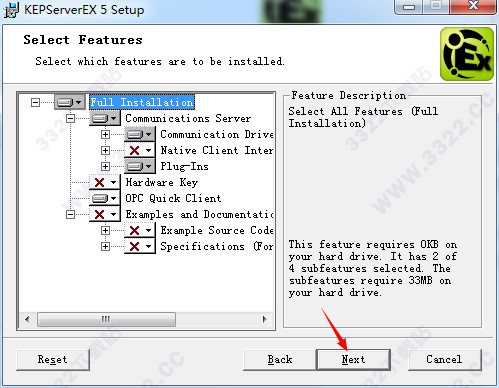Click the feature tree scroll left arrow

(x=27, y=319)
